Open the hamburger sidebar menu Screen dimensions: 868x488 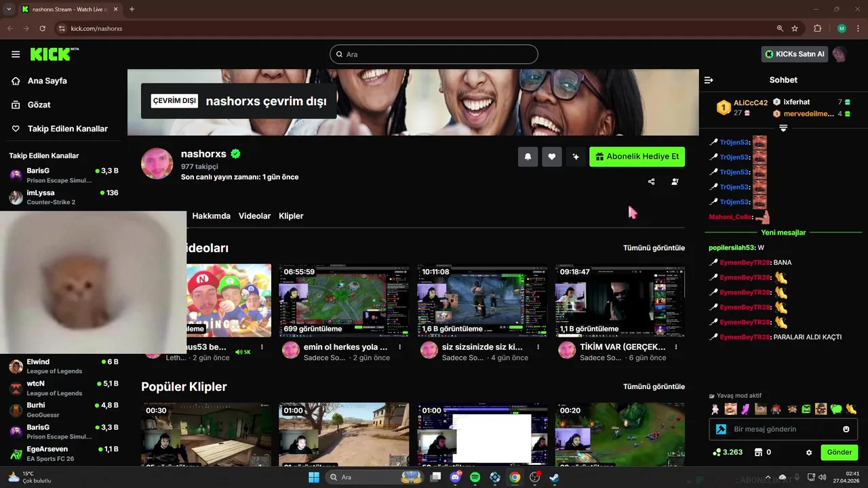coord(16,54)
